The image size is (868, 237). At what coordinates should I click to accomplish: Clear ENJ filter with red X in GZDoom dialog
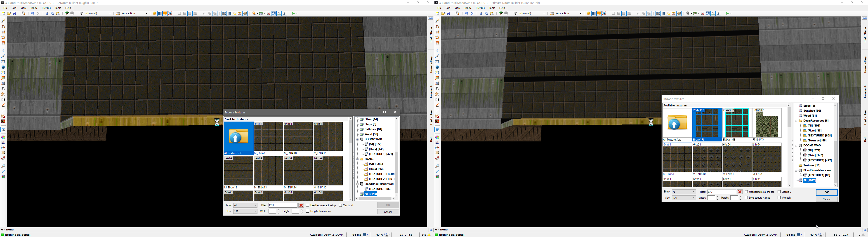(301, 205)
